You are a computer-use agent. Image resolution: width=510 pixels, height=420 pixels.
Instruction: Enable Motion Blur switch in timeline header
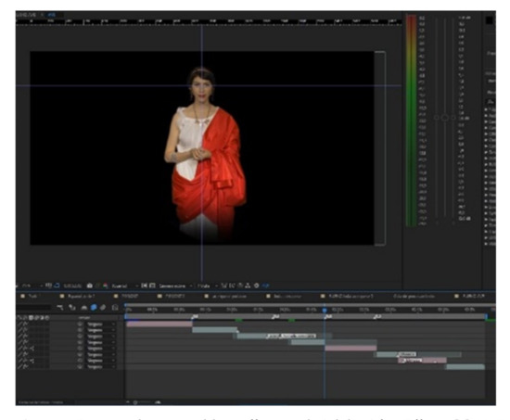103,307
